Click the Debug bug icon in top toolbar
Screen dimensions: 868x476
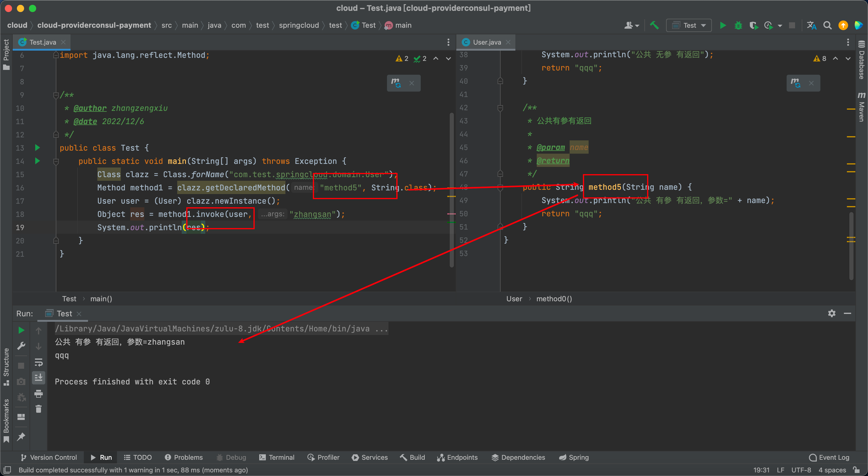[738, 25]
